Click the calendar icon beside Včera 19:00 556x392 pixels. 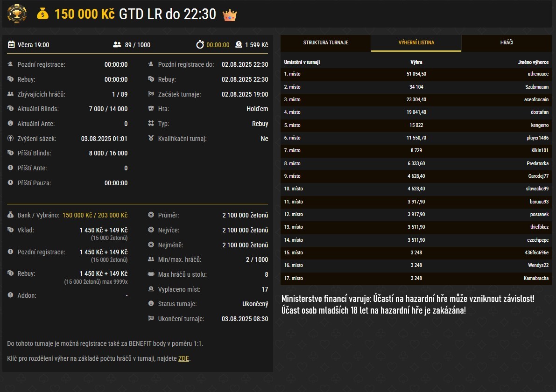[x=12, y=45]
